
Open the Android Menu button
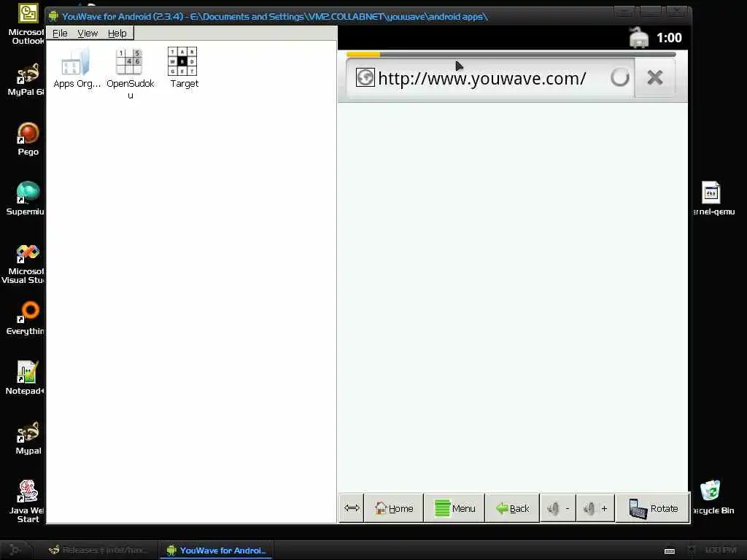tap(454, 508)
